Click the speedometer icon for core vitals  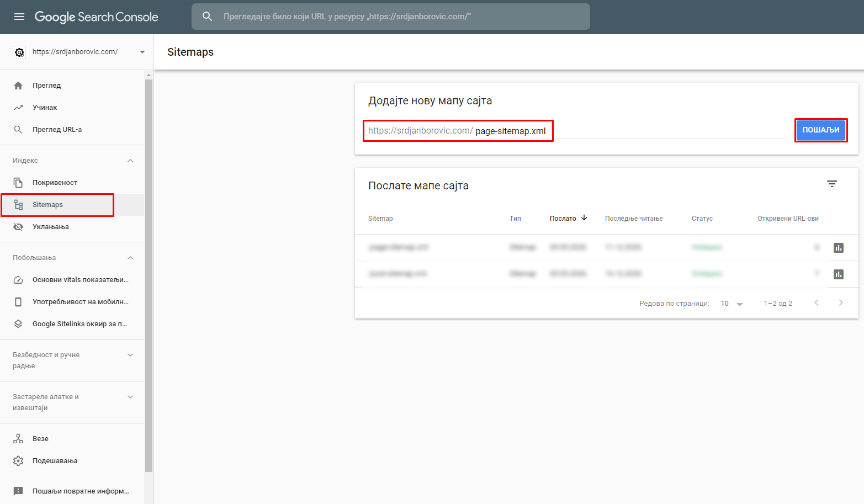tap(18, 280)
